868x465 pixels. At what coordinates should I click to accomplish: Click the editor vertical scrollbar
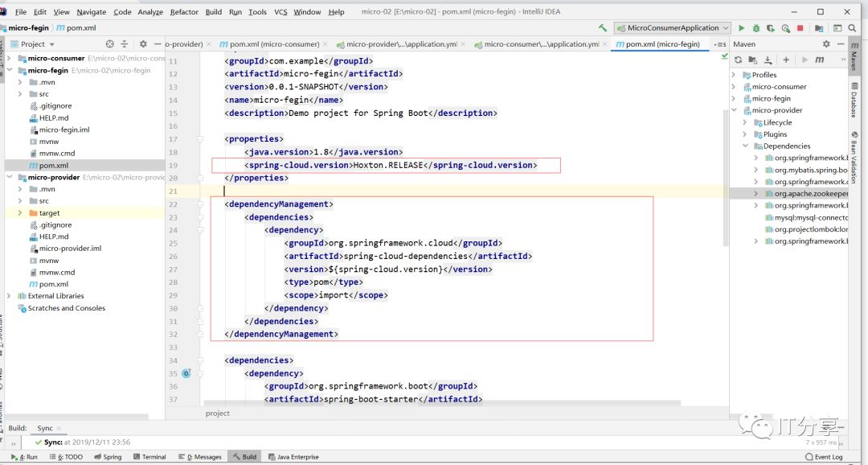(x=726, y=177)
